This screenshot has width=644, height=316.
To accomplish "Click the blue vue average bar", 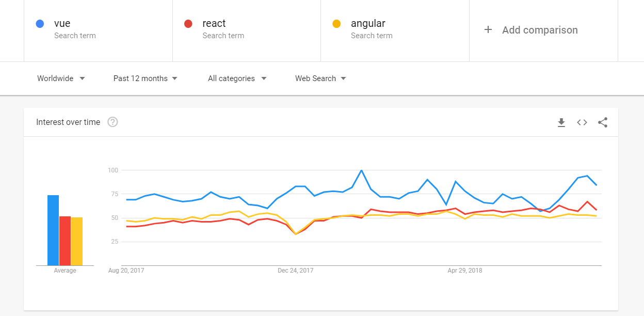I will click(x=53, y=230).
